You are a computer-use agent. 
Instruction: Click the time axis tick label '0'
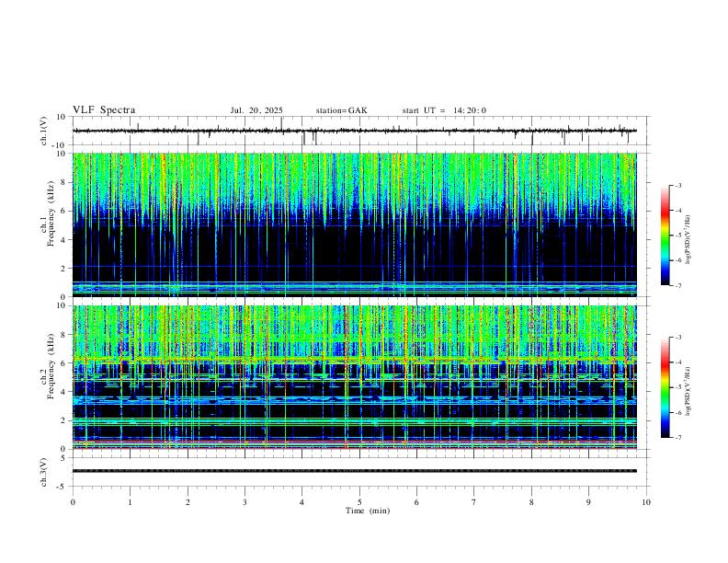73,502
